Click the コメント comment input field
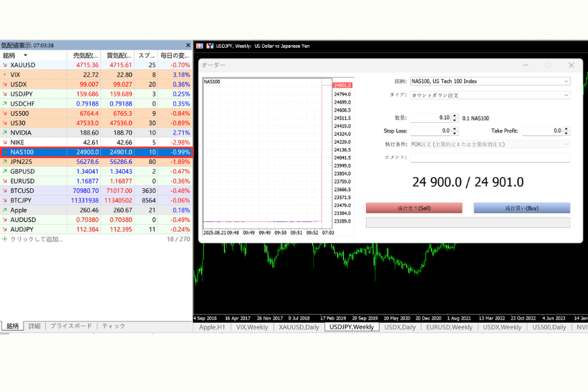The width and height of the screenshot is (588, 392). click(490, 157)
